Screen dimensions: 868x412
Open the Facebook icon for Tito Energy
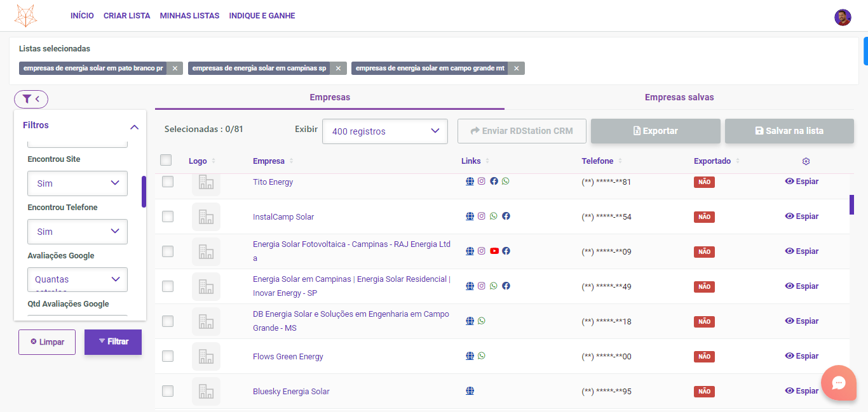point(494,181)
